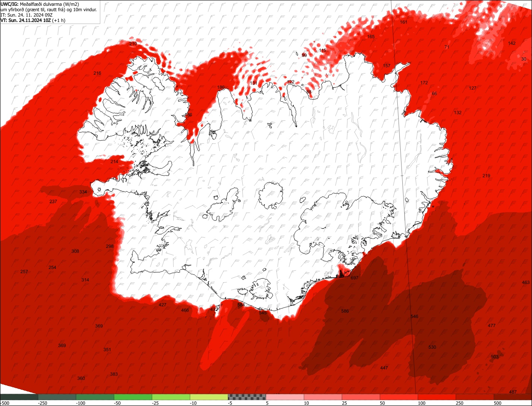
Task: Click the legend swatch between 50 and 100
Action: point(399,397)
